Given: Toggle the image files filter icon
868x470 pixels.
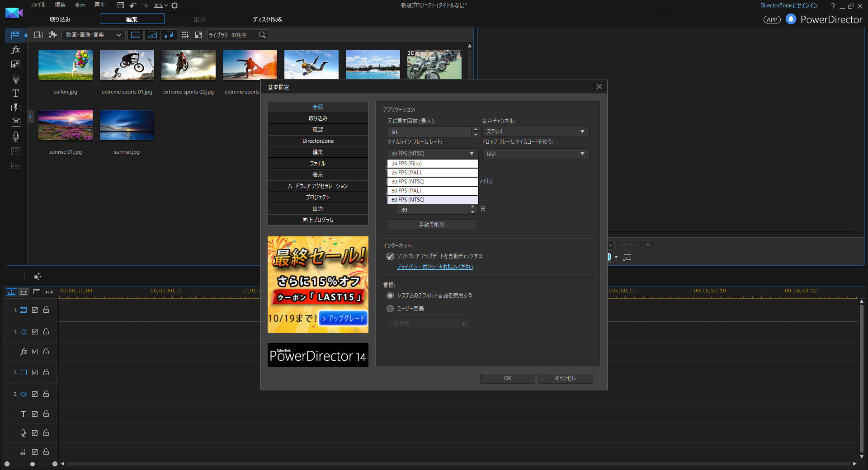Looking at the screenshot, I should pyautogui.click(x=152, y=35).
